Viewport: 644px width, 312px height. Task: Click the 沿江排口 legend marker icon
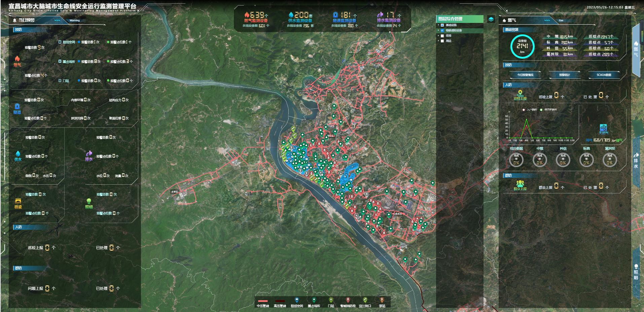pos(365,300)
